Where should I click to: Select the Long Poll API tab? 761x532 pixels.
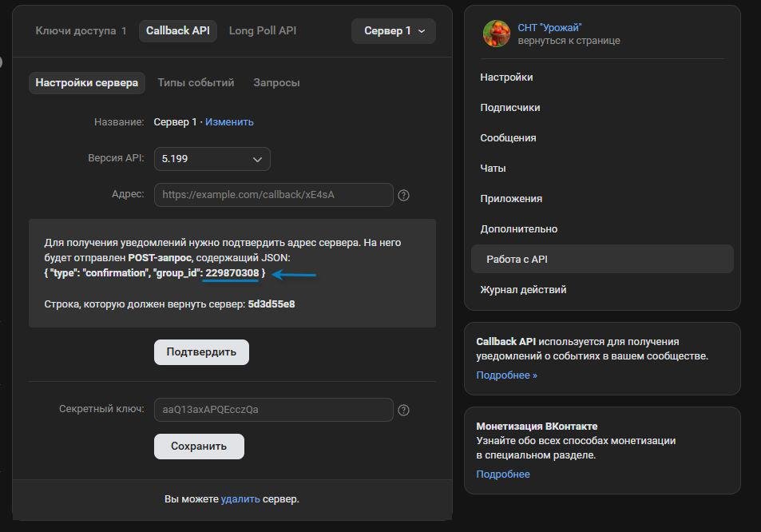(x=262, y=31)
